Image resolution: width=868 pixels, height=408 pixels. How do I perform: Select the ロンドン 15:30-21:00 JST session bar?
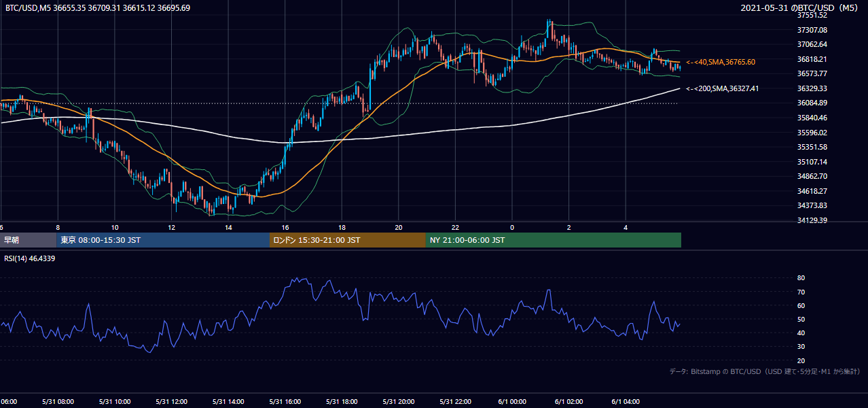(x=348, y=240)
